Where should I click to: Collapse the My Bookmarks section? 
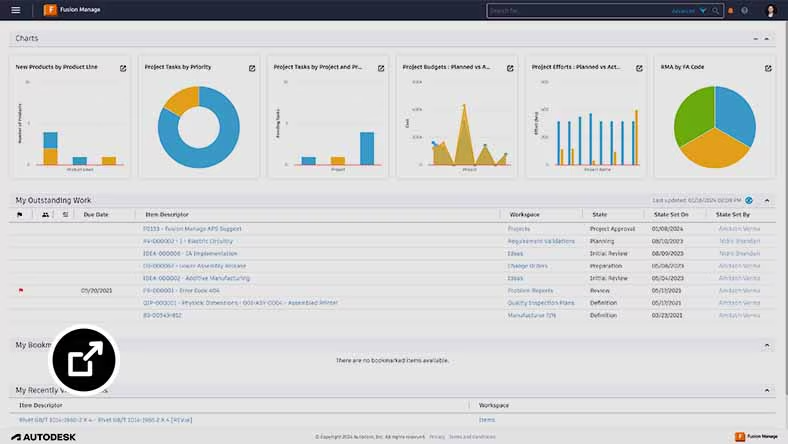767,345
